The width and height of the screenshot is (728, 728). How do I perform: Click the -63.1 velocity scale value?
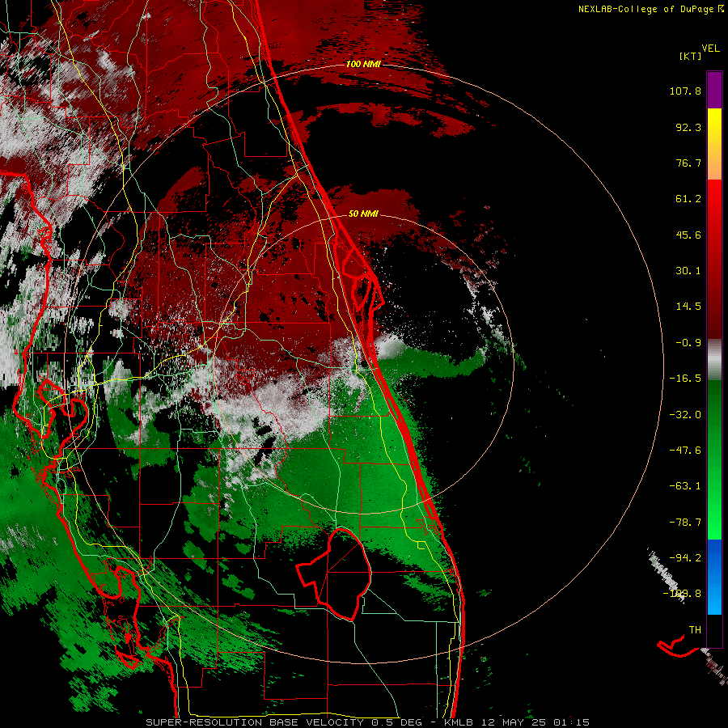[685, 486]
